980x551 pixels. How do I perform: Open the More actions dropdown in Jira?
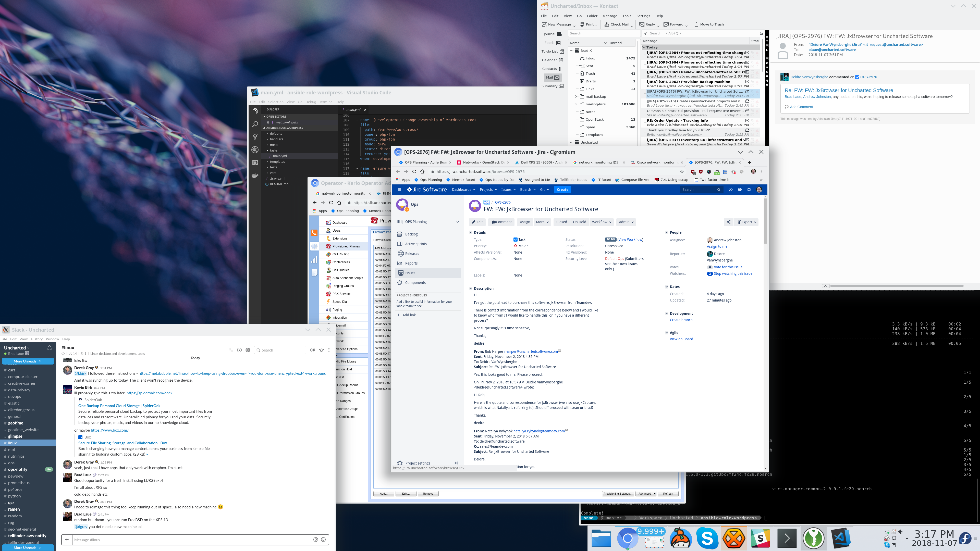(x=543, y=222)
